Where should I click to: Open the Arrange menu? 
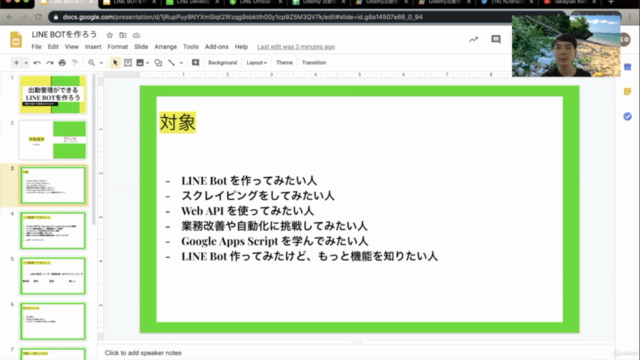pyautogui.click(x=166, y=47)
